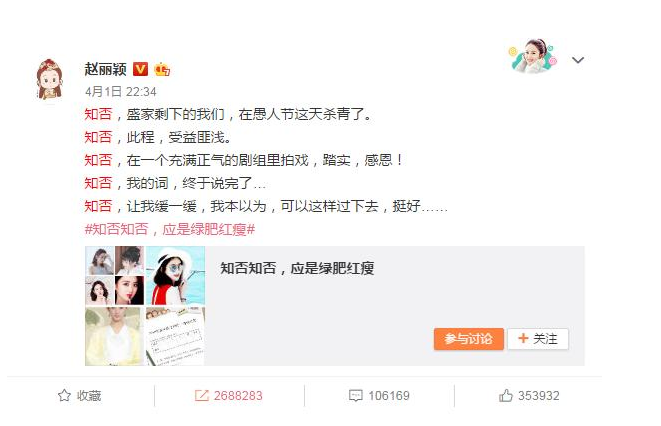
Task: Expand the post options chevron
Action: (x=578, y=60)
